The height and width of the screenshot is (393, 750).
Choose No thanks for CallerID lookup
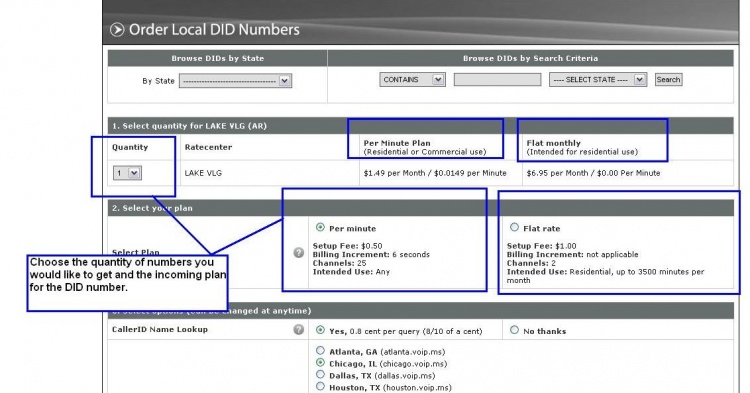514,330
